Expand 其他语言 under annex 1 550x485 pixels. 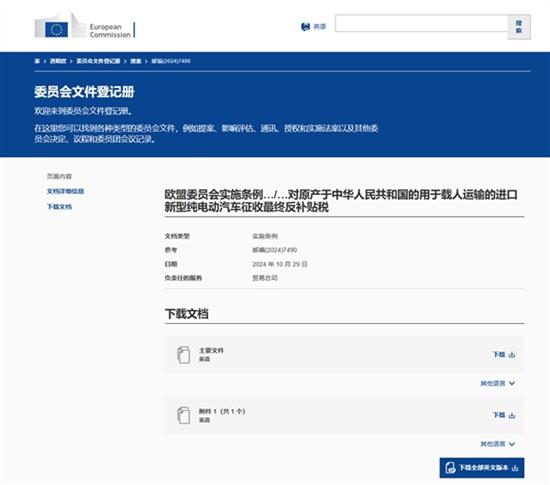tap(497, 444)
